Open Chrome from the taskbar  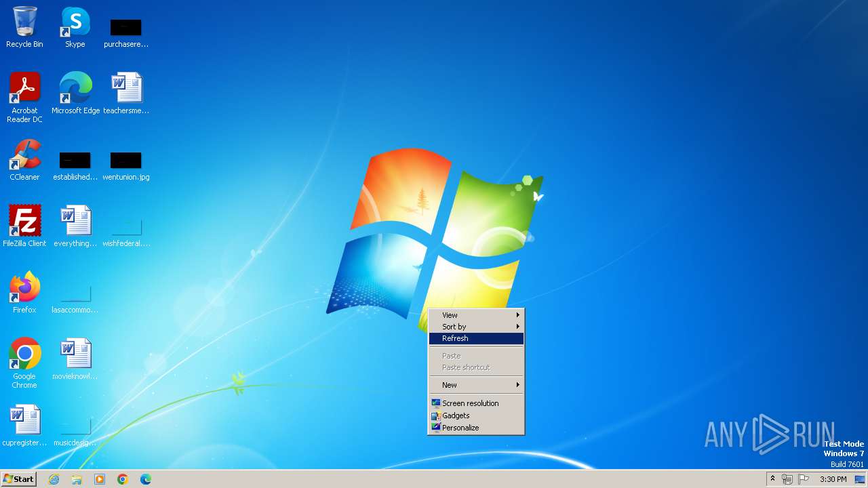click(123, 479)
